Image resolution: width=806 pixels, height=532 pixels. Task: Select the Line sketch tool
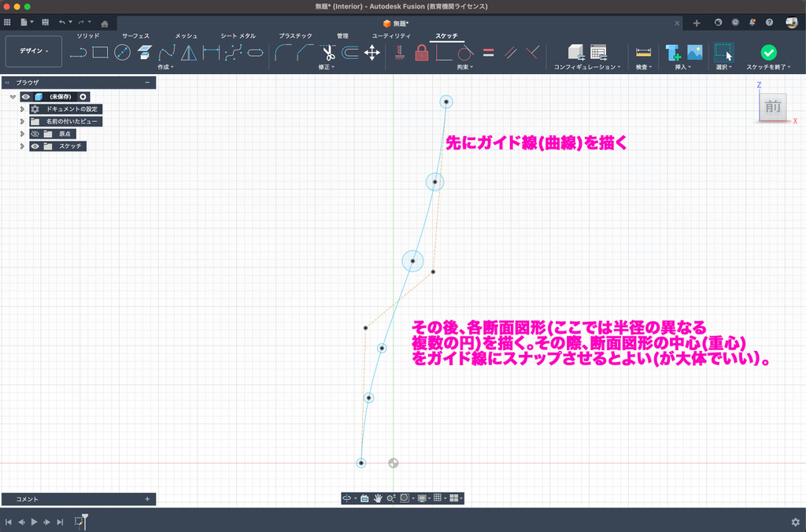(x=78, y=53)
